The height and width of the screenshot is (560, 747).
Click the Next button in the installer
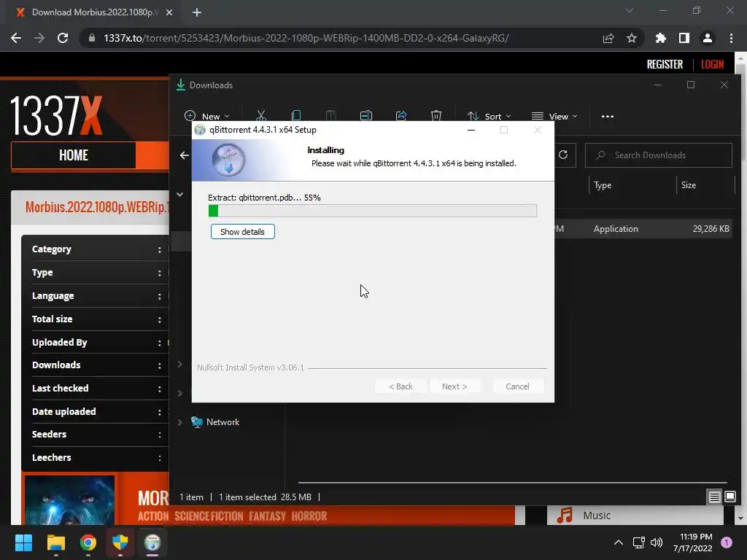[x=454, y=386]
